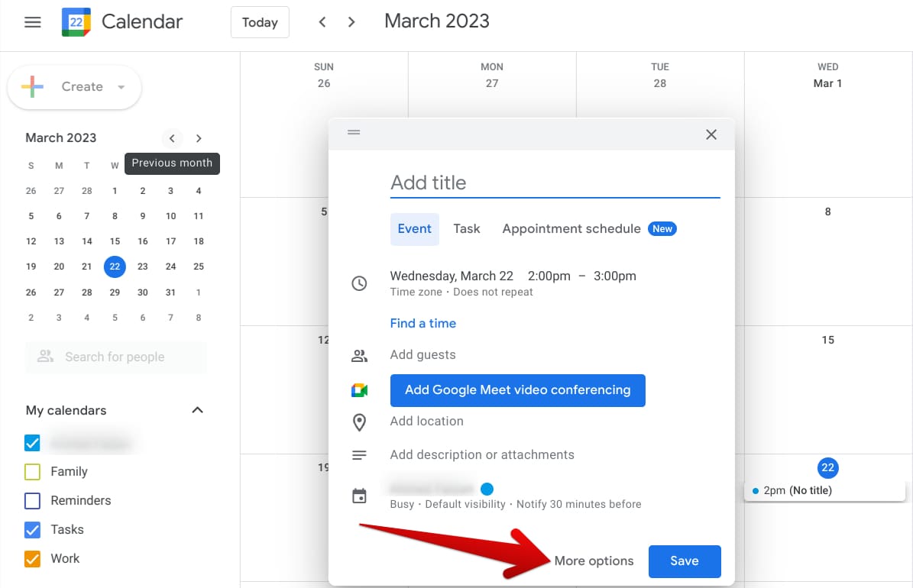Change the 3:00pm end time

pyautogui.click(x=615, y=276)
